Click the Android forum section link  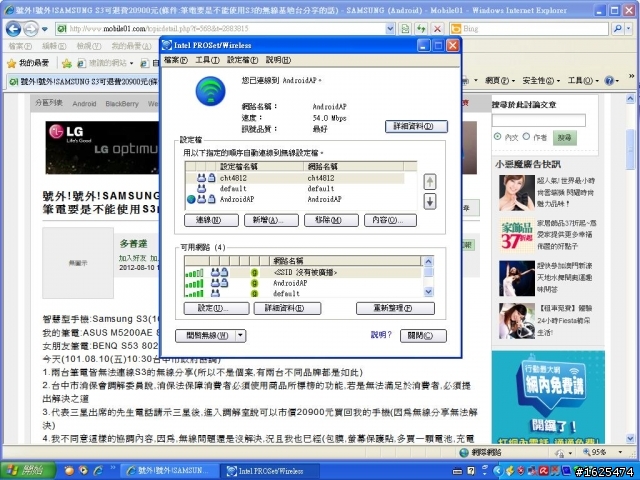pos(84,104)
